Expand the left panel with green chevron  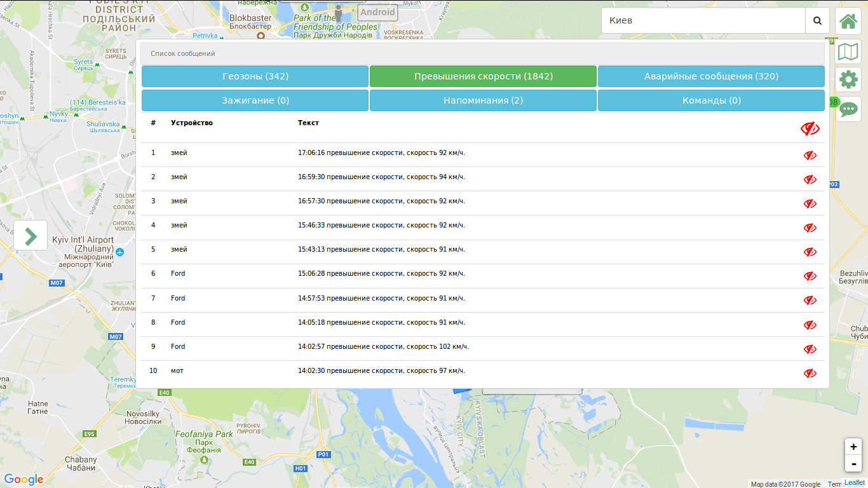pos(31,235)
